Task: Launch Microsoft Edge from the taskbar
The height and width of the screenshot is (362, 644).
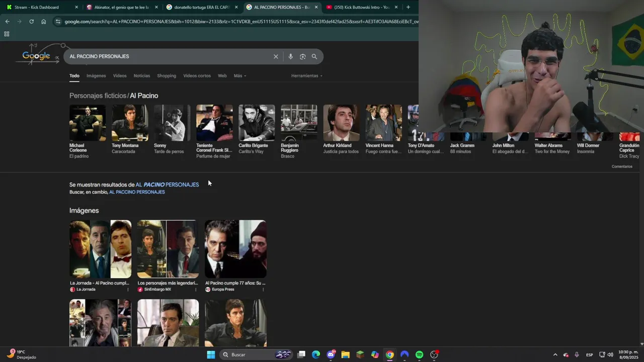Action: click(316, 354)
